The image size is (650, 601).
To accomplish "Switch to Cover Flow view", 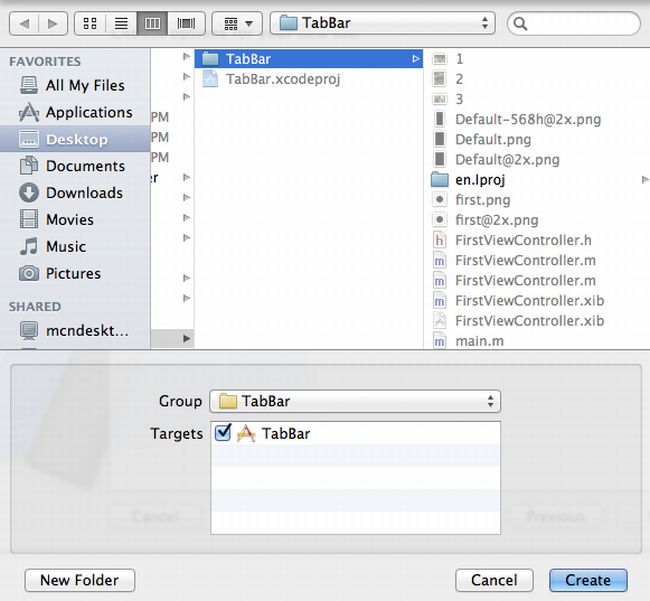I will (186, 24).
